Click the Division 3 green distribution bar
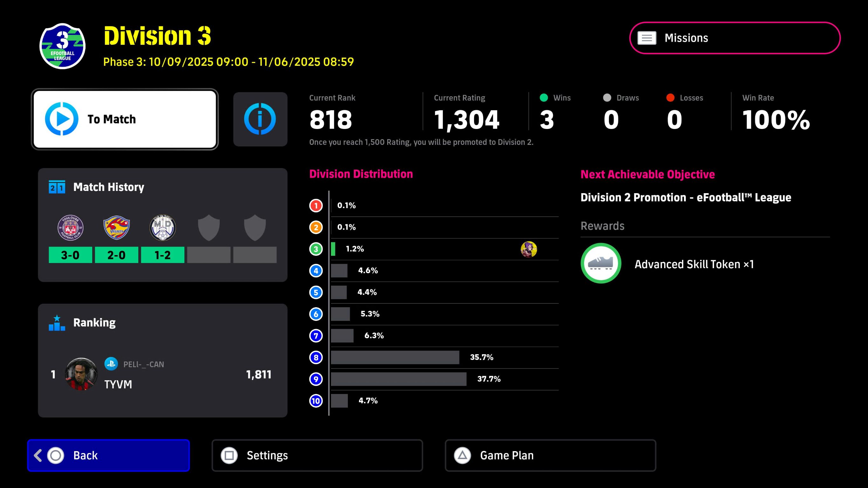Image resolution: width=868 pixels, height=488 pixels. coord(333,249)
